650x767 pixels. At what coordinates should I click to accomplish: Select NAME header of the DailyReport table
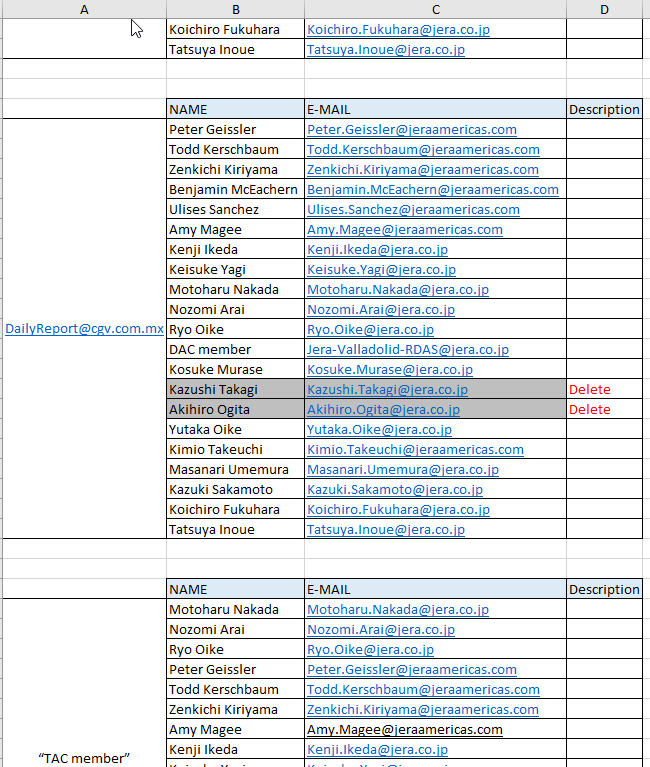click(x=235, y=109)
